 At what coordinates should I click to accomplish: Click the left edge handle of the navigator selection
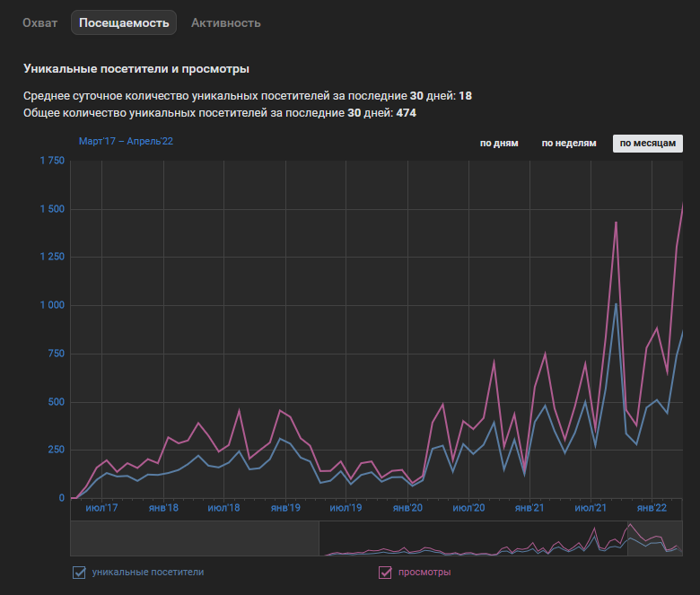click(x=319, y=538)
